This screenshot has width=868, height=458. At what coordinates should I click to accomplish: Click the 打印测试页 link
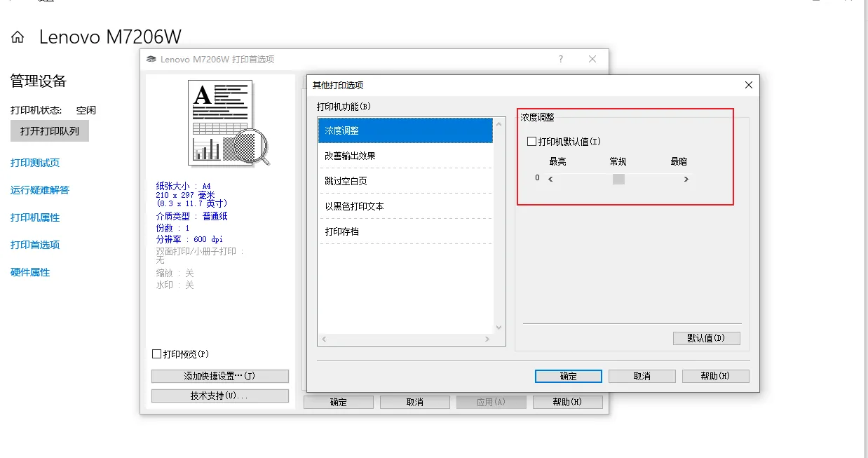tap(35, 163)
